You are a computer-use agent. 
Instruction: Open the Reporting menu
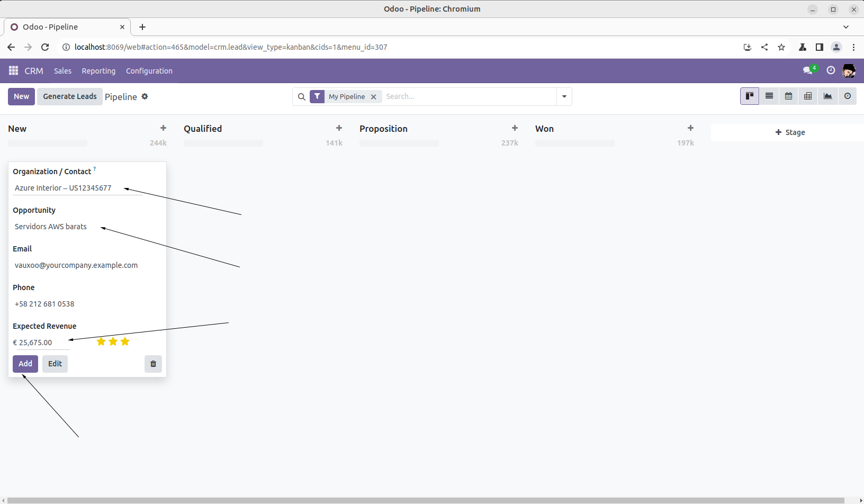98,71
